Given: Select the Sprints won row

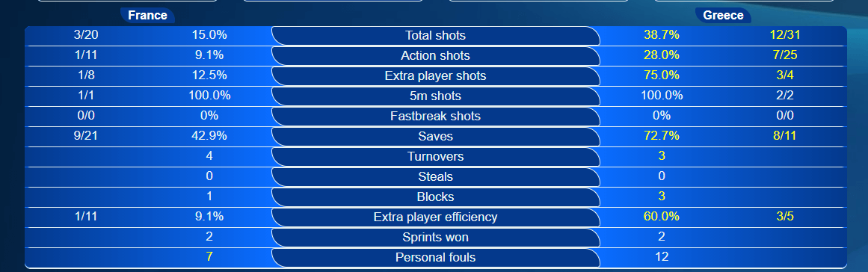Looking at the screenshot, I should (436, 237).
